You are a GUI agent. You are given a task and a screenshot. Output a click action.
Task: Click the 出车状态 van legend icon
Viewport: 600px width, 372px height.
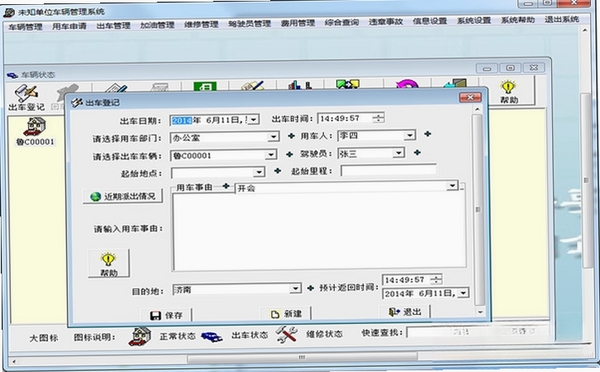pyautogui.click(x=212, y=336)
